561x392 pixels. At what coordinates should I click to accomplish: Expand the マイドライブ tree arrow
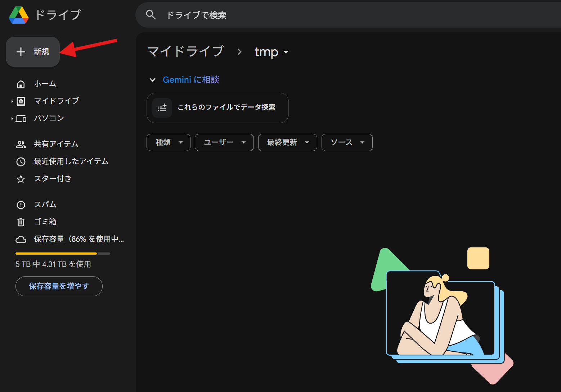(12, 101)
